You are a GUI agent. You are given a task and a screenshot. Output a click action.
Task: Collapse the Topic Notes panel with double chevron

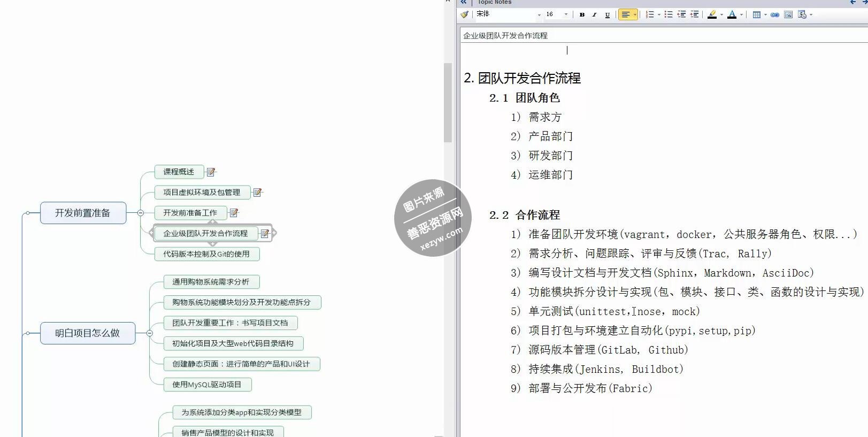coord(464,2)
